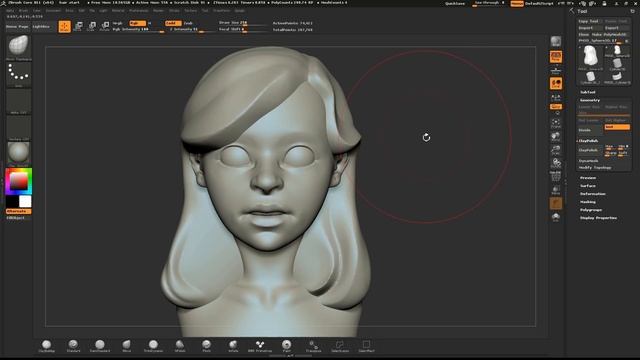640x360 pixels.
Task: Open the Home Page tab
Action: point(17,27)
